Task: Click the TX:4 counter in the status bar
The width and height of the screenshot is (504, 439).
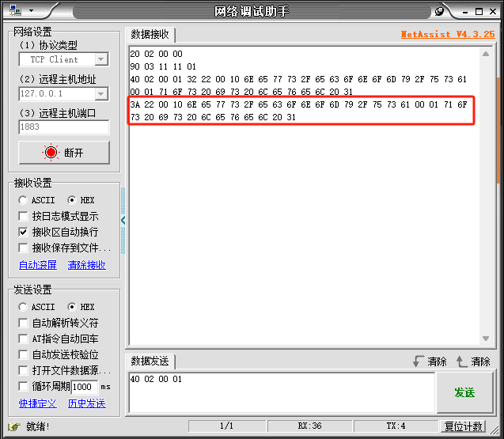Action: [396, 426]
